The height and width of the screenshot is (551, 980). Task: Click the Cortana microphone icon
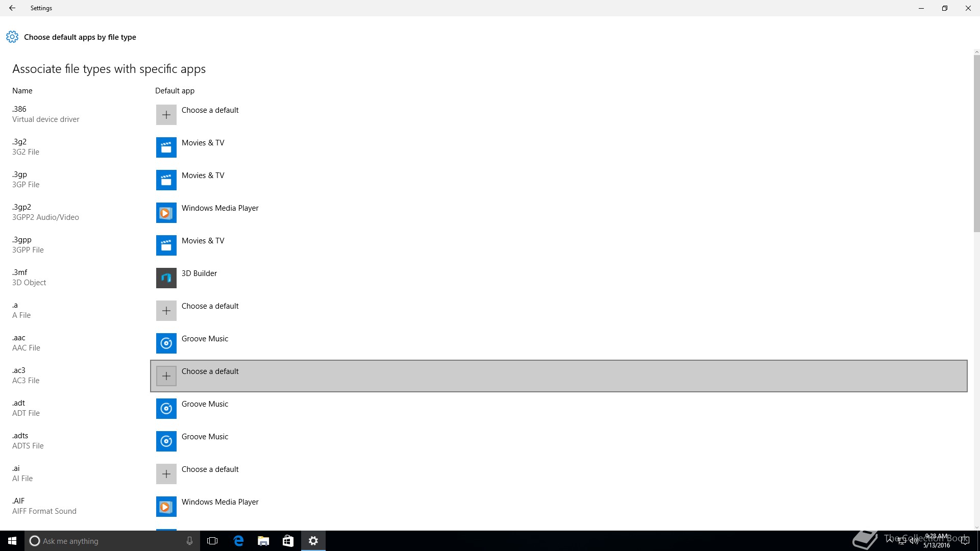click(189, 541)
